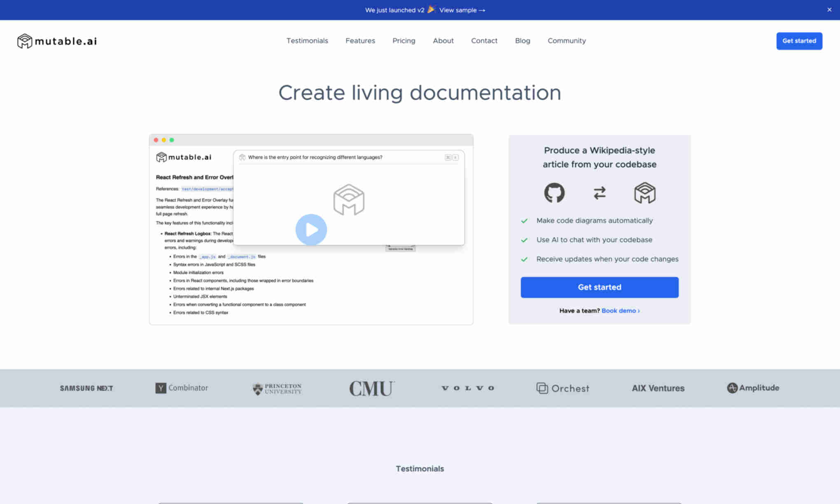Click the play button on the demo video

(x=311, y=229)
